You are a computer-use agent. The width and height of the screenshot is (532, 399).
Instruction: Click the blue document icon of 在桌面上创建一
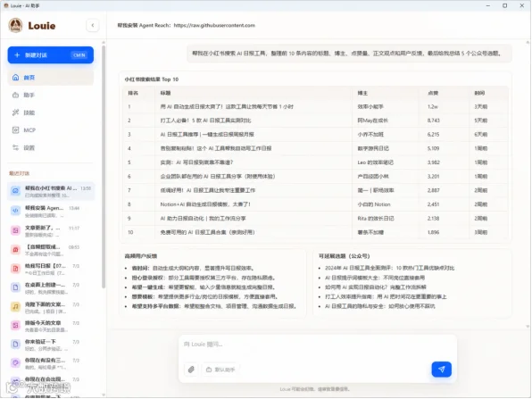pyautogui.click(x=15, y=287)
